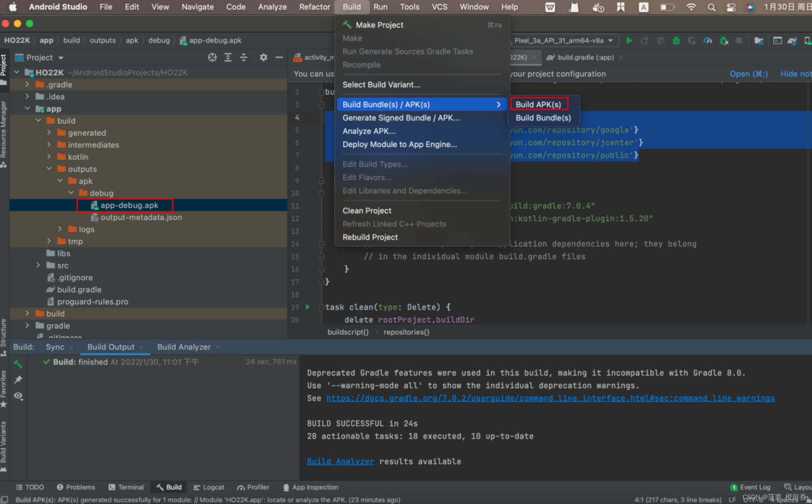Open the Terminal tool window
Viewport: 812px width, 504px height.
point(126,487)
